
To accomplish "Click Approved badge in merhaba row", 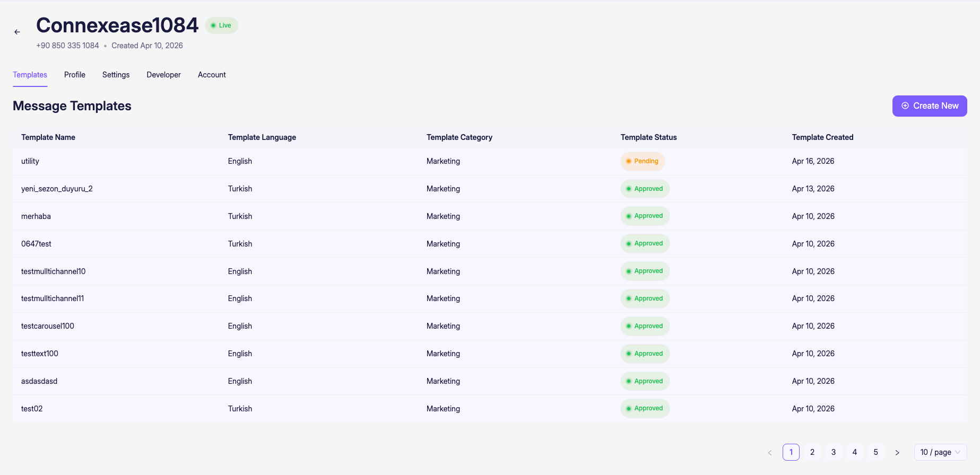I will click(x=645, y=216).
